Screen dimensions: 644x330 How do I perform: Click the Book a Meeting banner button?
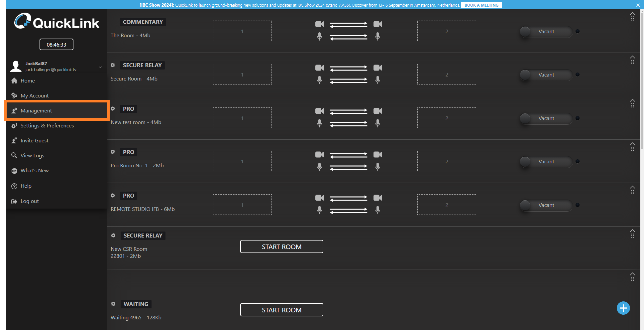(x=481, y=5)
